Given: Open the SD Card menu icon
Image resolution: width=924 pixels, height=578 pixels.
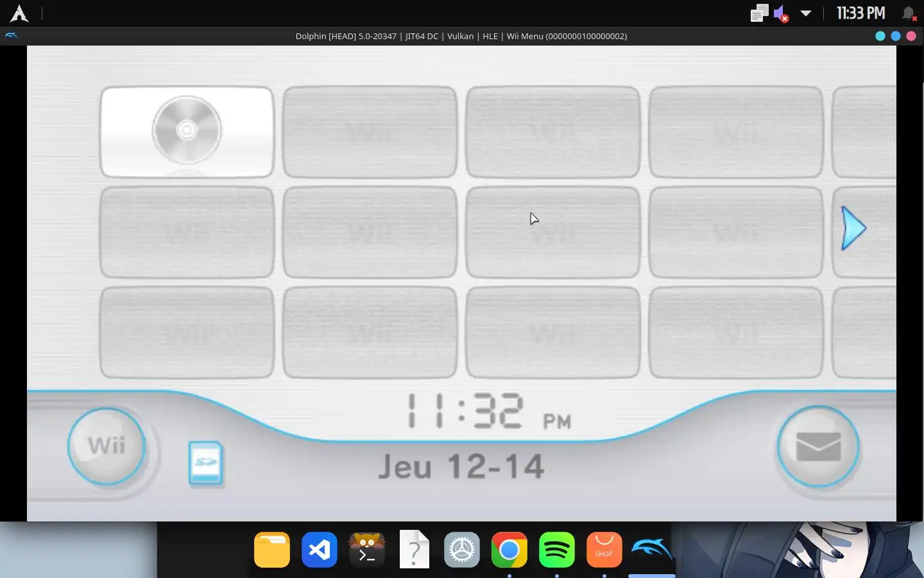Looking at the screenshot, I should (x=206, y=463).
